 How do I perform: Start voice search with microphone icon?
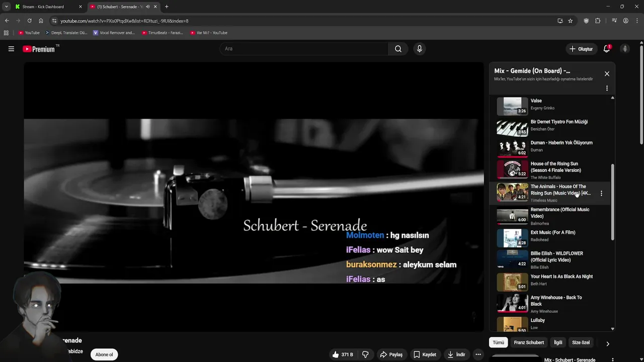pyautogui.click(x=419, y=49)
